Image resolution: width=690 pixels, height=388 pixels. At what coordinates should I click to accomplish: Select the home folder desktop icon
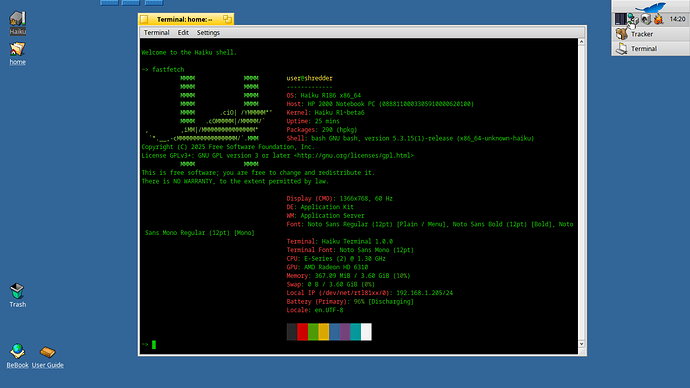coord(18,53)
